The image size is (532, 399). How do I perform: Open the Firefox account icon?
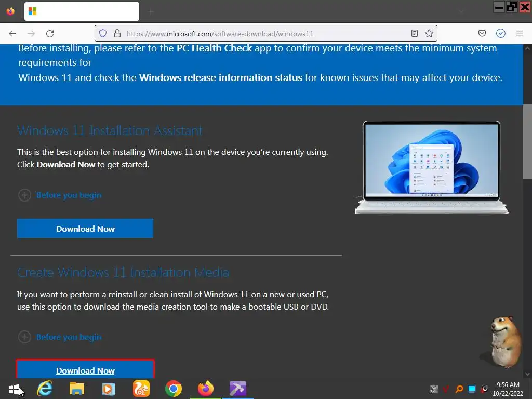(x=501, y=33)
